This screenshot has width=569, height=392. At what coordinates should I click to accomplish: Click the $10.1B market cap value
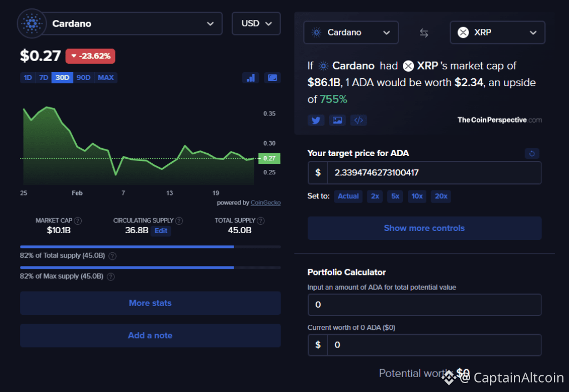pos(59,230)
